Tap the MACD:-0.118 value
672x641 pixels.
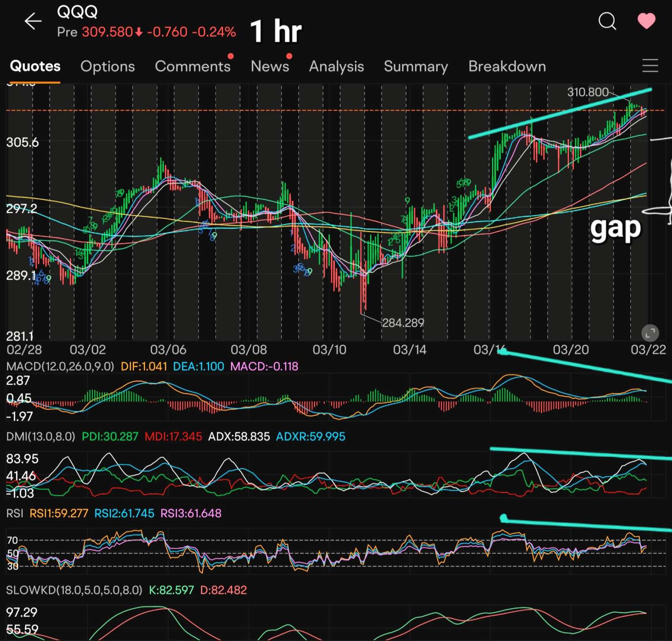click(264, 366)
